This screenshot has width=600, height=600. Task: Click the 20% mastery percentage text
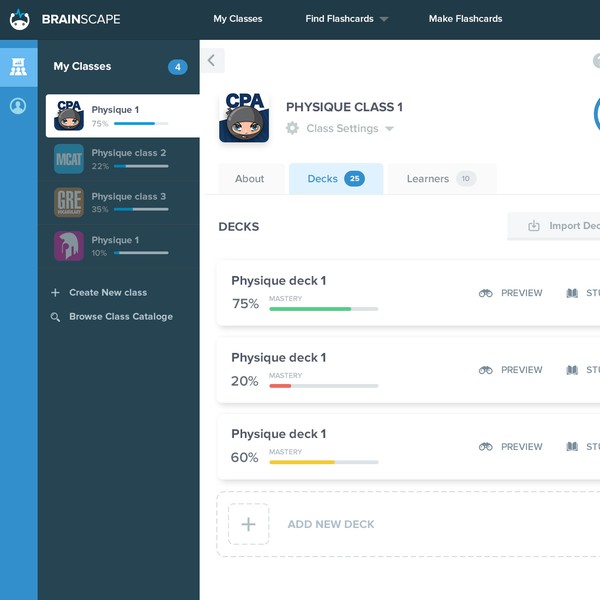click(x=245, y=381)
